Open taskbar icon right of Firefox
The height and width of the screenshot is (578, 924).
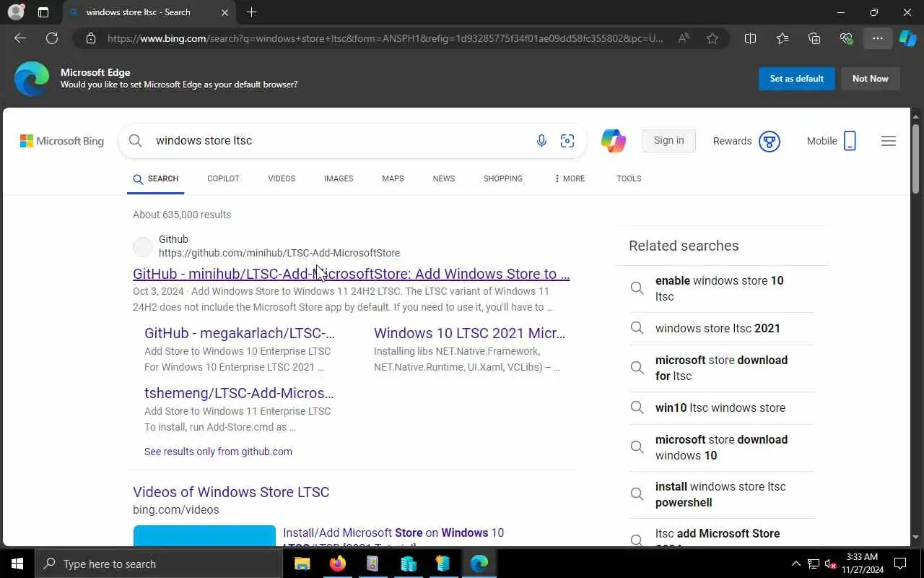(372, 564)
